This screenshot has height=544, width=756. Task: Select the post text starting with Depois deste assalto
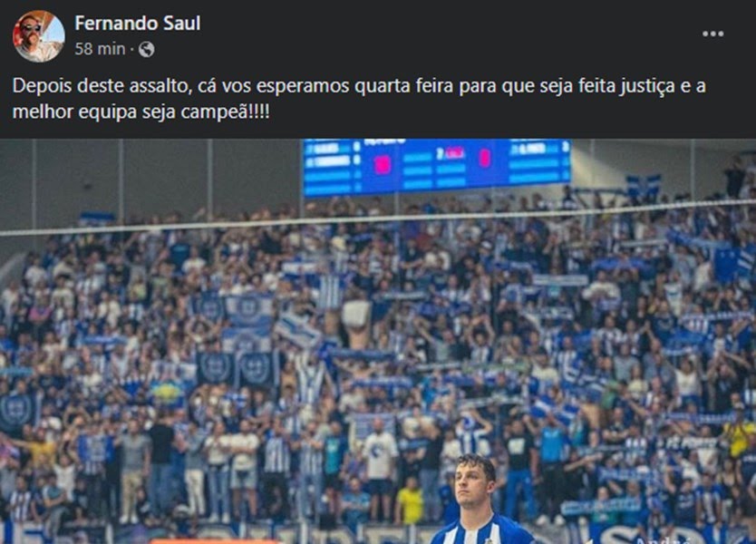click(x=359, y=99)
